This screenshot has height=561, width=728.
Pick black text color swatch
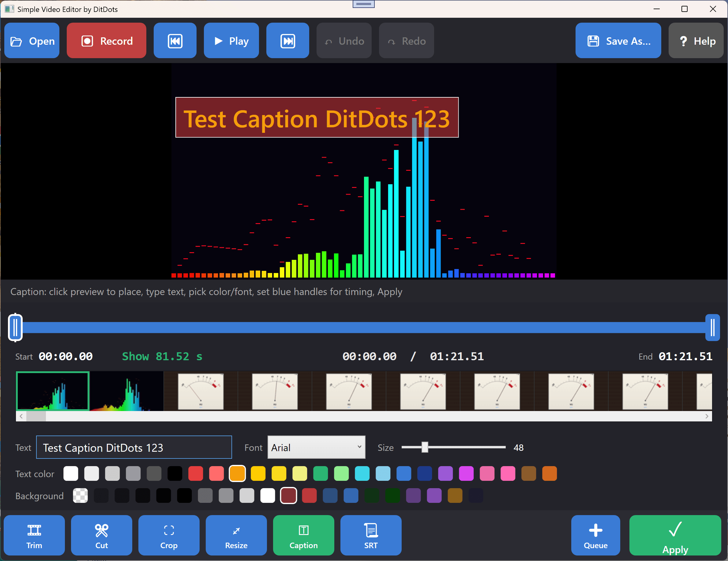tap(175, 474)
